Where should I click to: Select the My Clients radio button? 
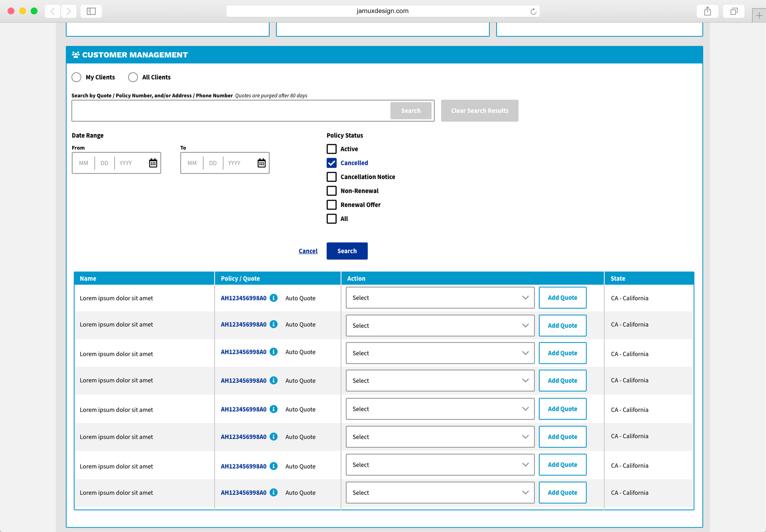tap(76, 77)
